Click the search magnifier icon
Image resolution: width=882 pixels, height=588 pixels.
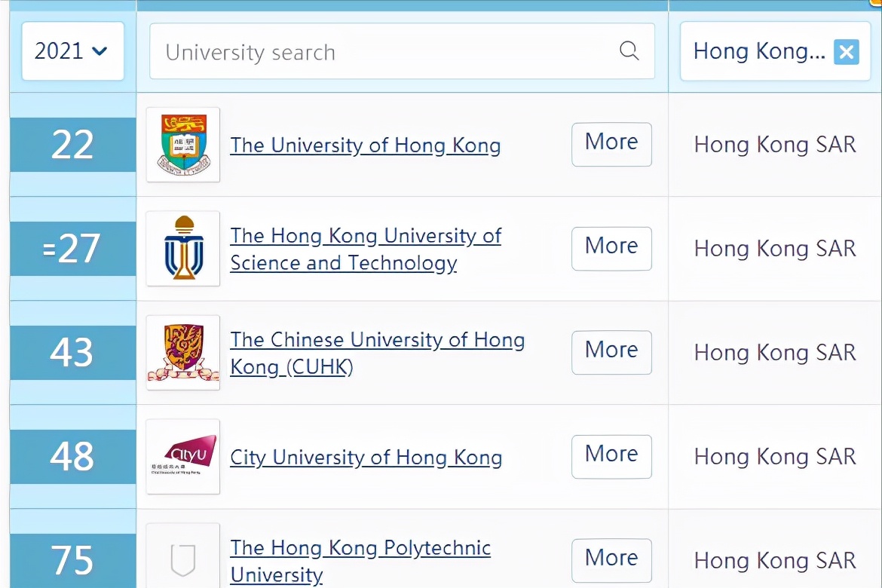pyautogui.click(x=629, y=51)
